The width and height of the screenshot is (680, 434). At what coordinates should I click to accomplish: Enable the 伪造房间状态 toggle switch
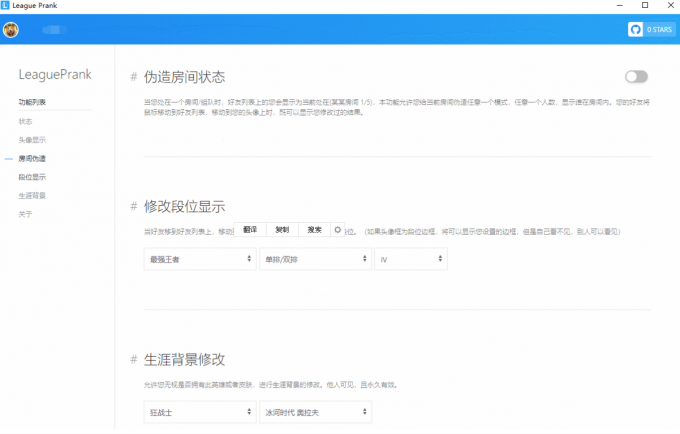(x=636, y=77)
